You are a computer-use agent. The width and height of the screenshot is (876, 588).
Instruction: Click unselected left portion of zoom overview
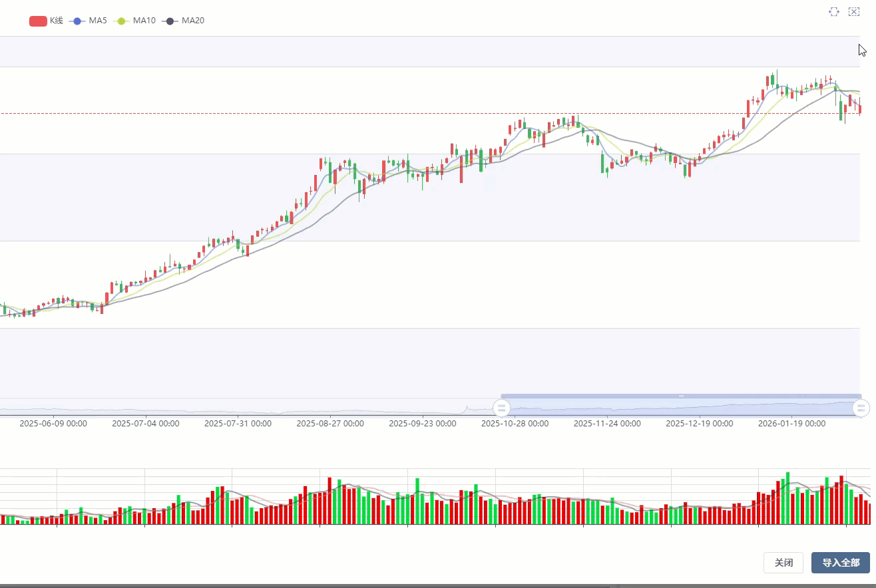click(x=246, y=407)
